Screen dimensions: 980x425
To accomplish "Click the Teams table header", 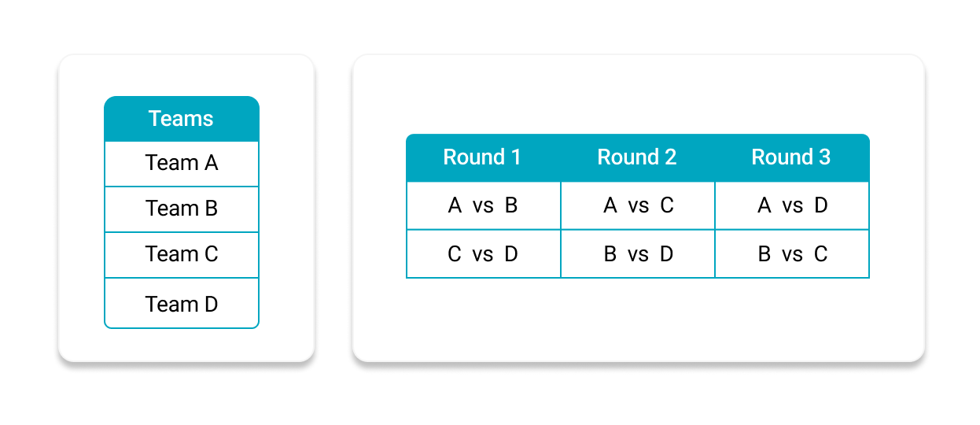I will pos(181,119).
